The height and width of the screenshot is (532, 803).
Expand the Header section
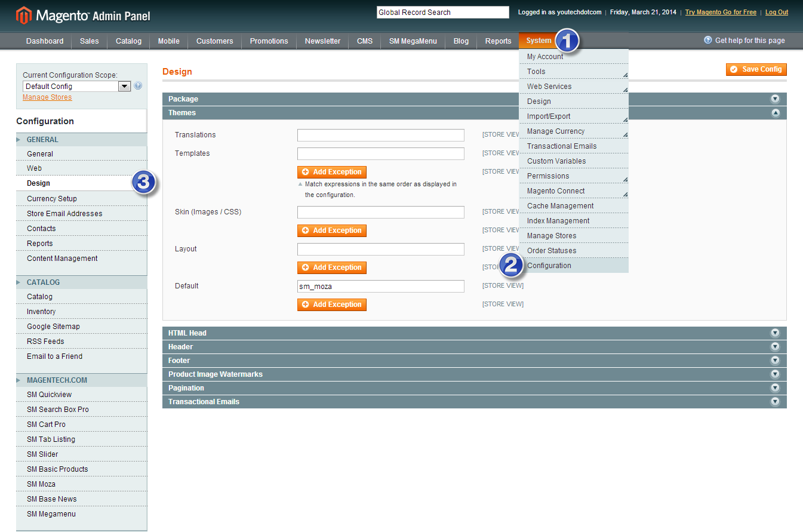click(474, 347)
